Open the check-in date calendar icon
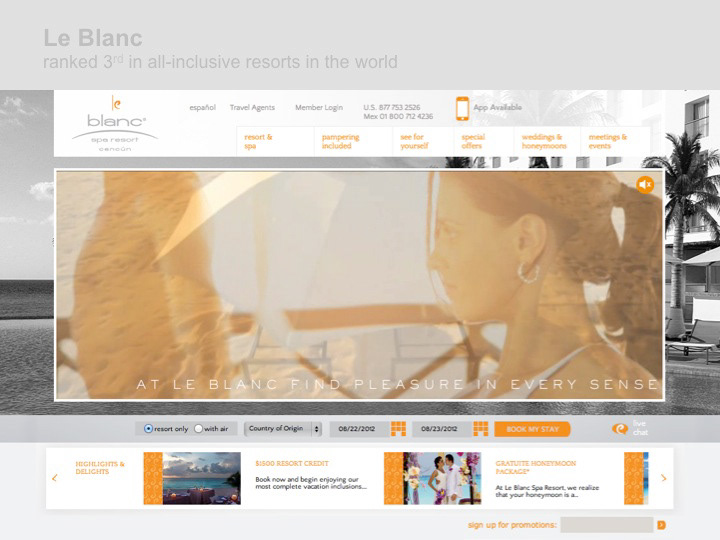The width and height of the screenshot is (720, 540). click(x=398, y=428)
